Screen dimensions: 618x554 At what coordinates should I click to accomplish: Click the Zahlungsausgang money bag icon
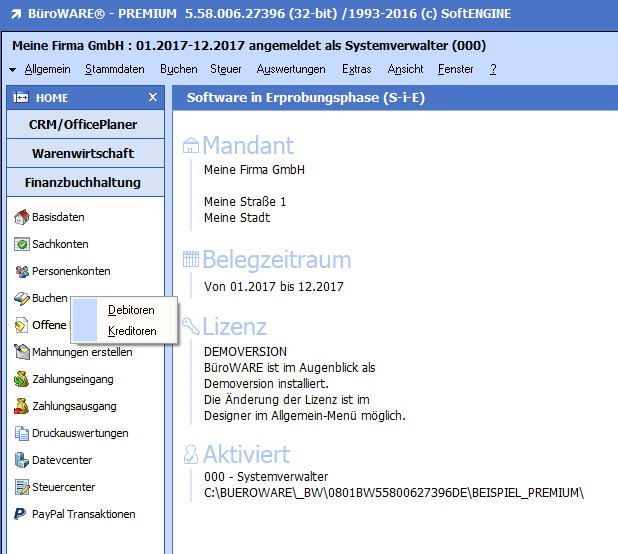click(22, 406)
